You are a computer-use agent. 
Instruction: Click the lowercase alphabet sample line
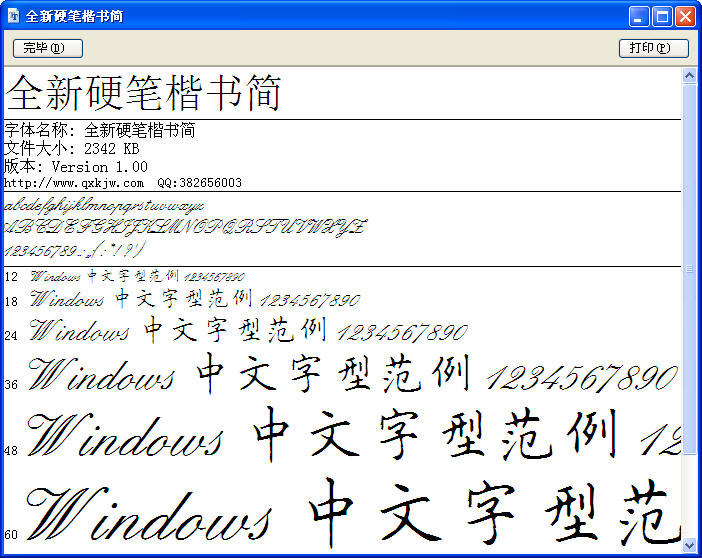(104, 206)
